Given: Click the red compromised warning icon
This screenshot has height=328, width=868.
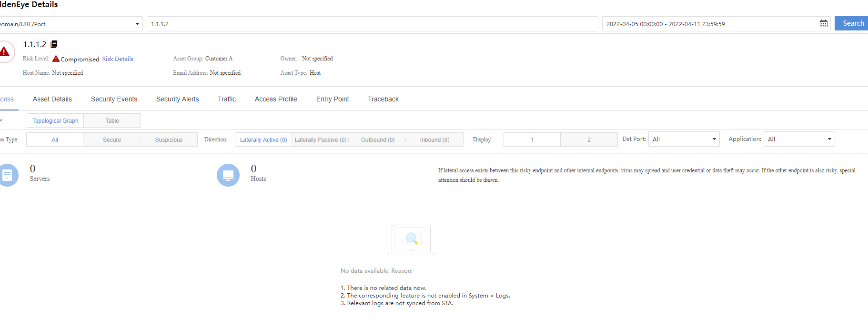Looking at the screenshot, I should coord(56,59).
